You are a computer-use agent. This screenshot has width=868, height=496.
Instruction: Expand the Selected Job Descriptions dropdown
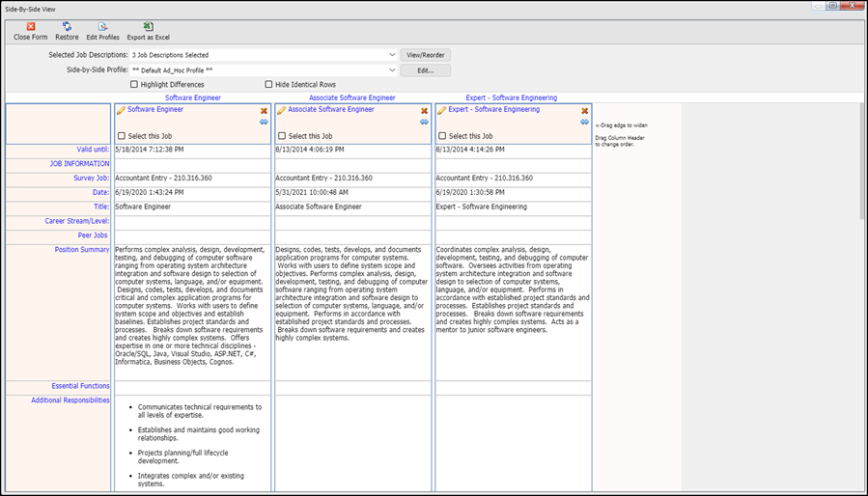[x=392, y=55]
